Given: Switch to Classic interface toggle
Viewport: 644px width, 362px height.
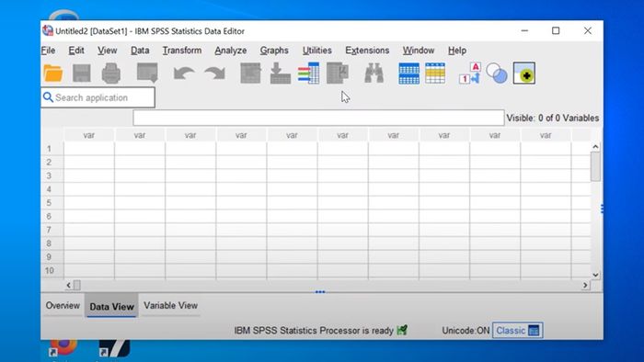Looking at the screenshot, I should point(517,331).
